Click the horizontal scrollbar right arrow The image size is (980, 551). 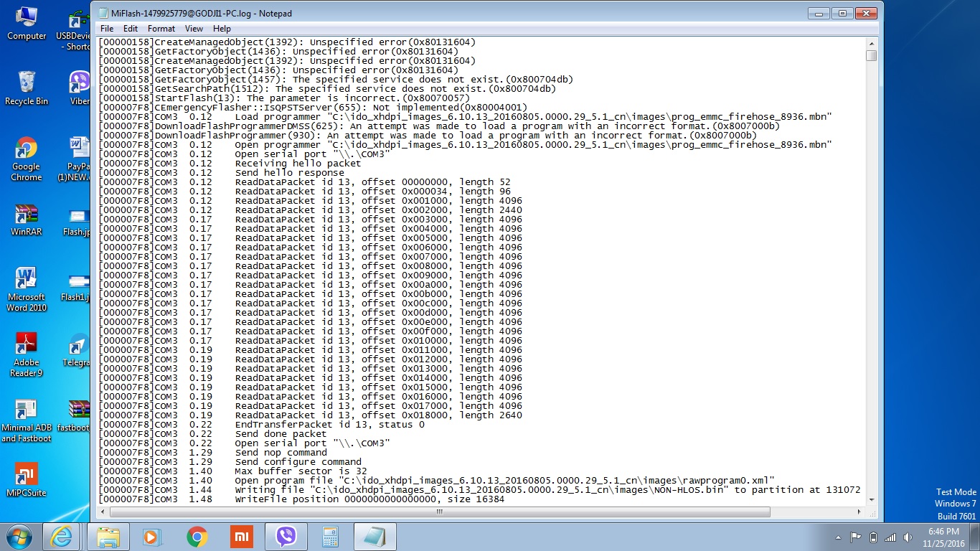(x=859, y=512)
